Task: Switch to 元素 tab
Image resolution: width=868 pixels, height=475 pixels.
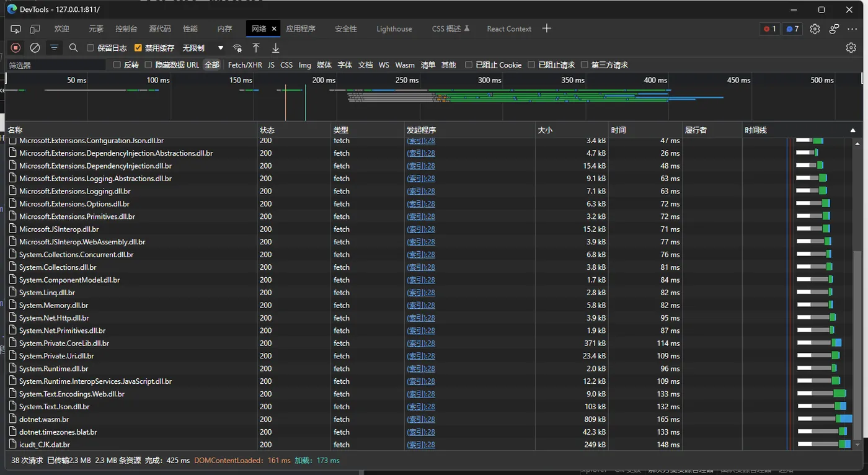Action: 96,29
